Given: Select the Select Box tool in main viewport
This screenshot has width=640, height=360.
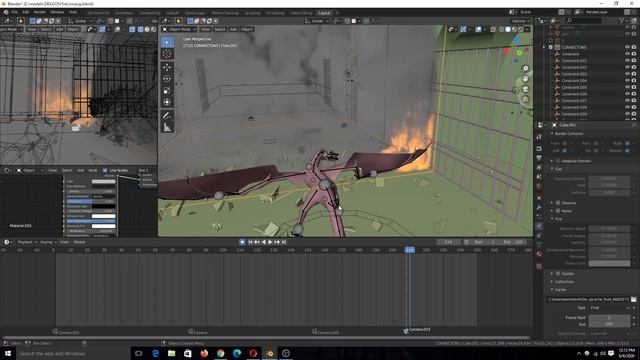Looking at the screenshot, I should pos(167,42).
